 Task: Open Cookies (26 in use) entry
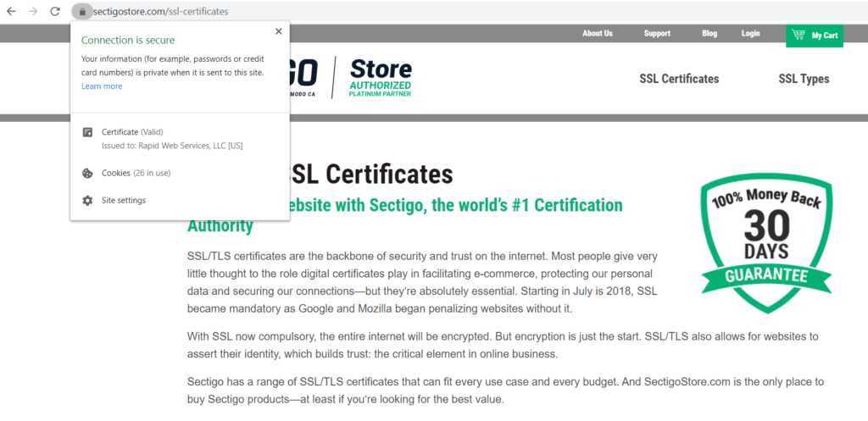click(136, 173)
